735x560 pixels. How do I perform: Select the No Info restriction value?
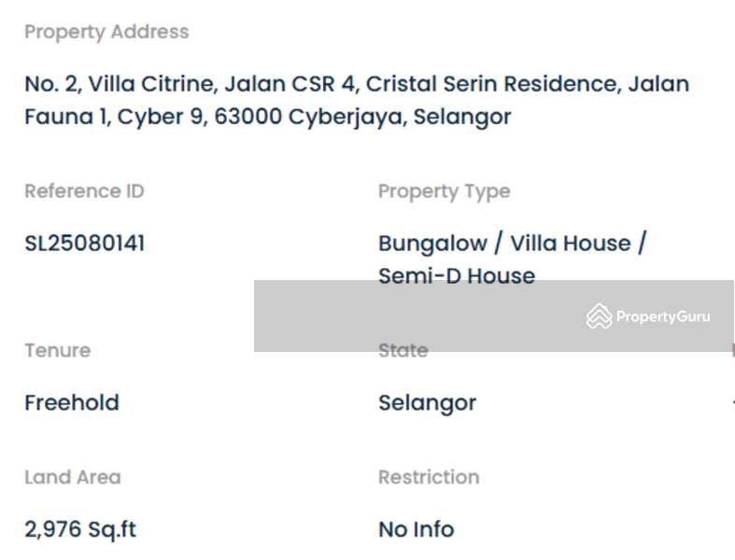416,529
